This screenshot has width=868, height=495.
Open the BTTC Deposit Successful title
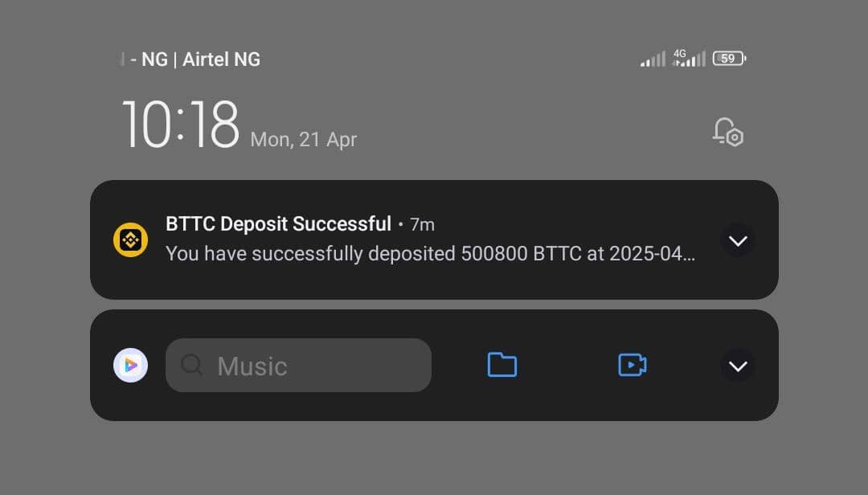278,223
